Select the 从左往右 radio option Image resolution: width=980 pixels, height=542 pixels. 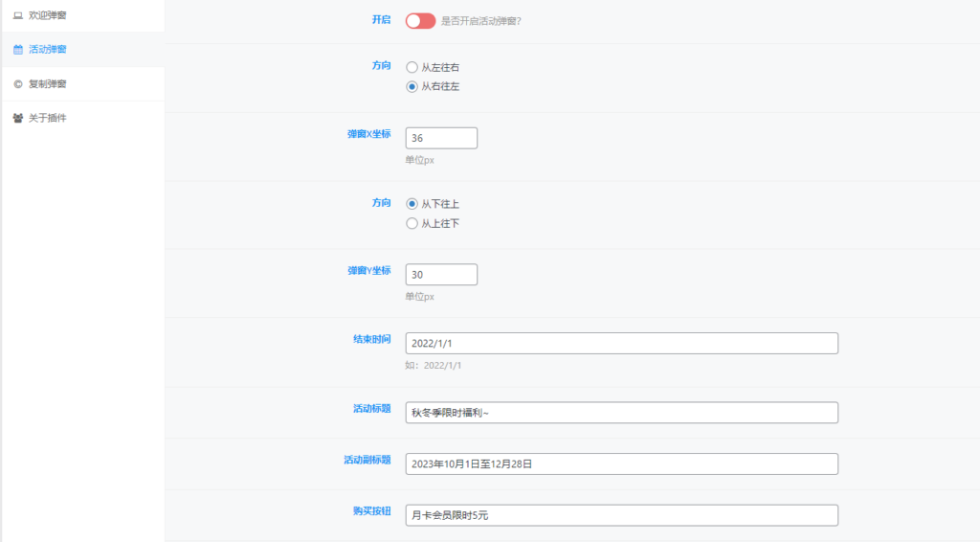click(412, 67)
